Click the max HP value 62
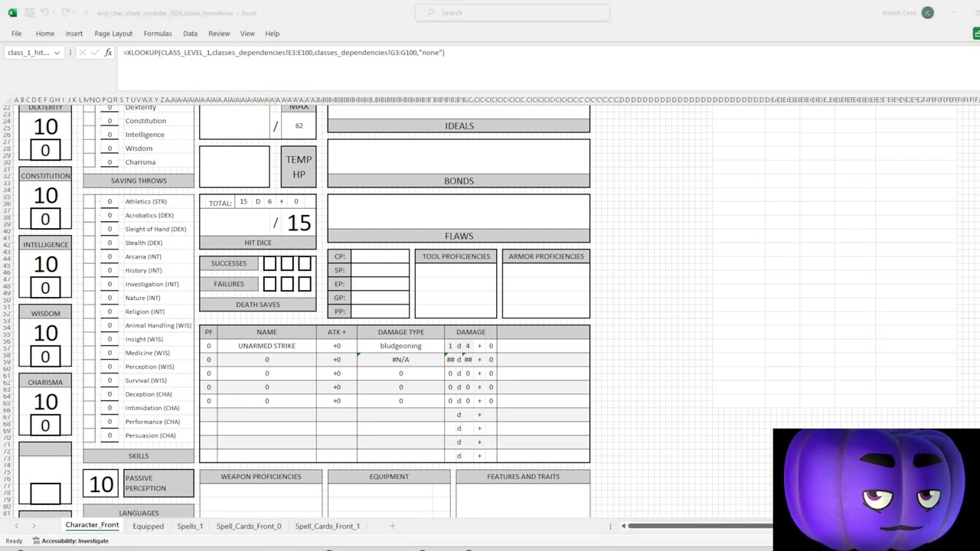 (299, 126)
